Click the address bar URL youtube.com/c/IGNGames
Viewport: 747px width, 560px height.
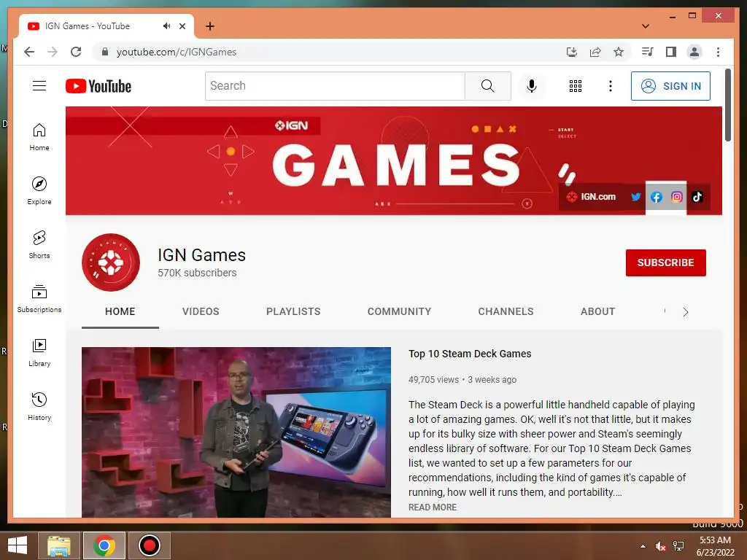click(x=177, y=52)
